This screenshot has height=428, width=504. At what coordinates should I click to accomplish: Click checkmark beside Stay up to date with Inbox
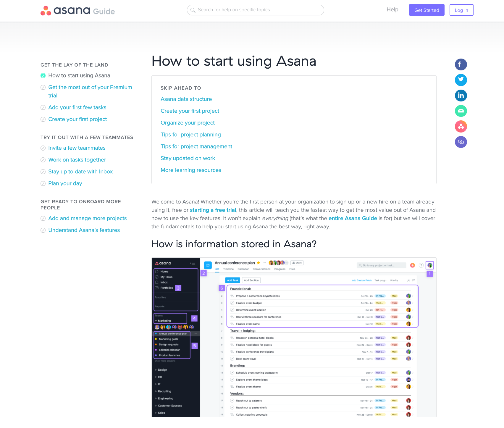(x=43, y=172)
